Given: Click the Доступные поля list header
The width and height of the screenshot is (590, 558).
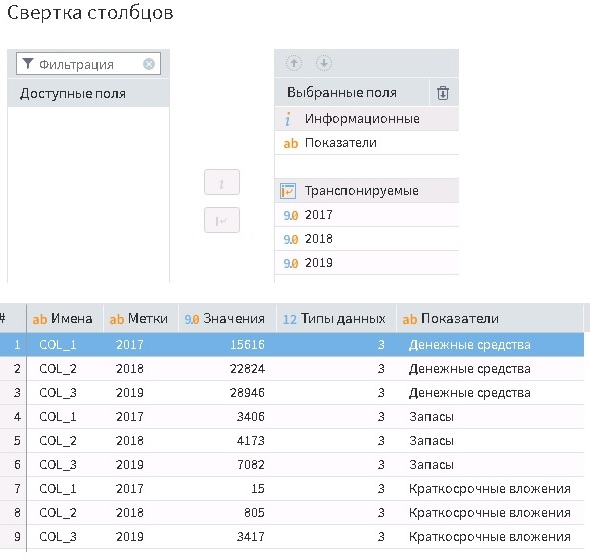Looking at the screenshot, I should point(88,93).
